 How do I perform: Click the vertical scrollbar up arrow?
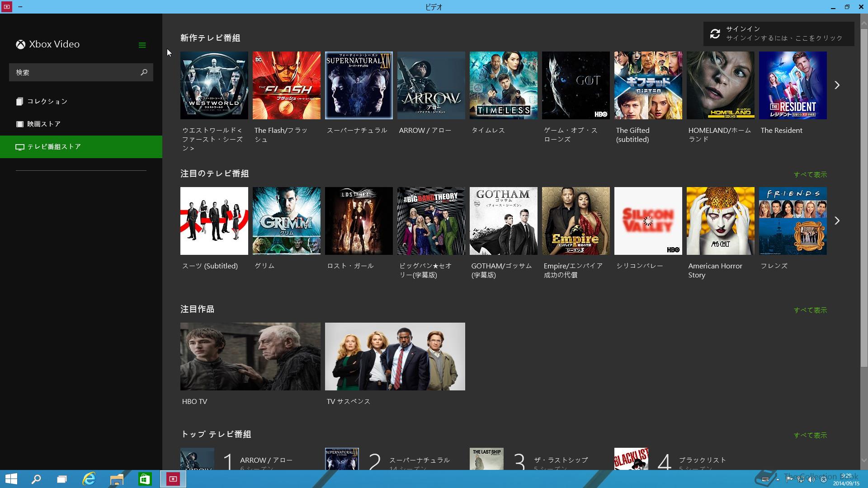click(x=864, y=23)
